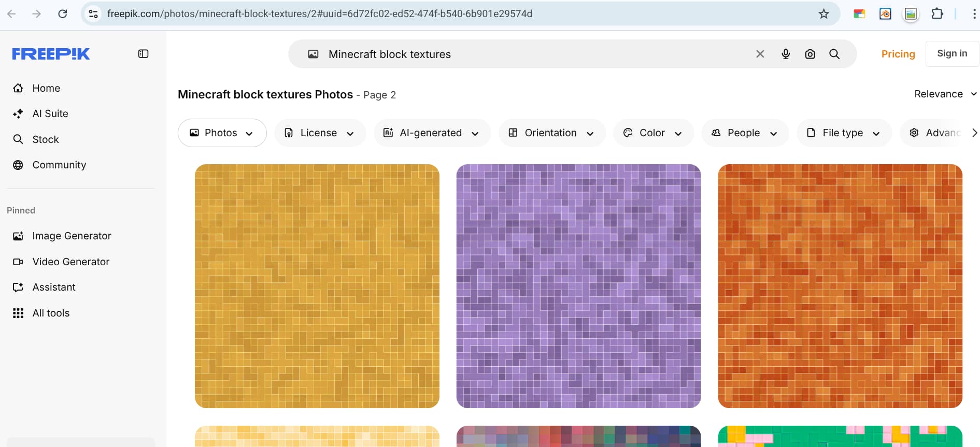Screen dimensions: 980x447
Task: Open Image Generator from sidebar
Action: click(72, 236)
